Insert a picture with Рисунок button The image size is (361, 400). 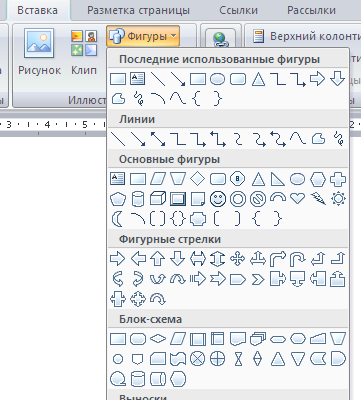point(39,52)
